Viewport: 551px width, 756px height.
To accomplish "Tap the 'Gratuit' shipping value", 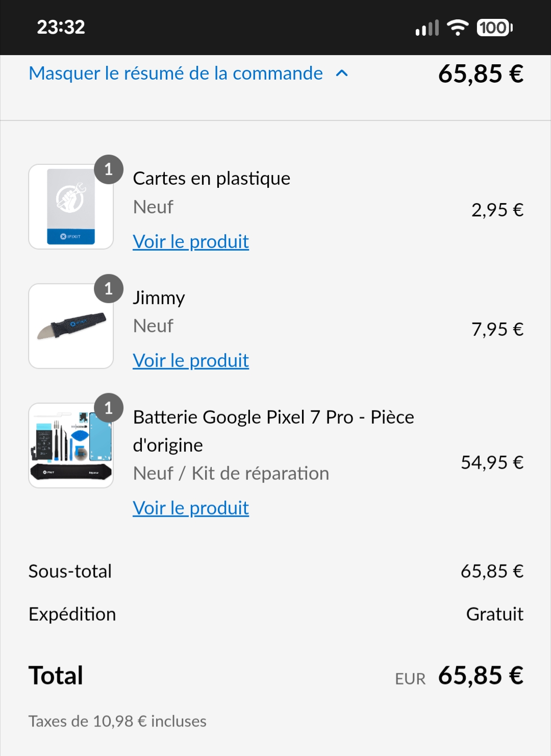I will point(494,614).
